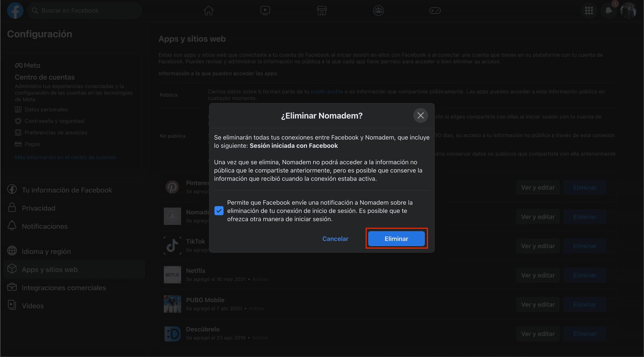Select Tu información de Facebook menu item
The width and height of the screenshot is (644, 357).
point(74,190)
